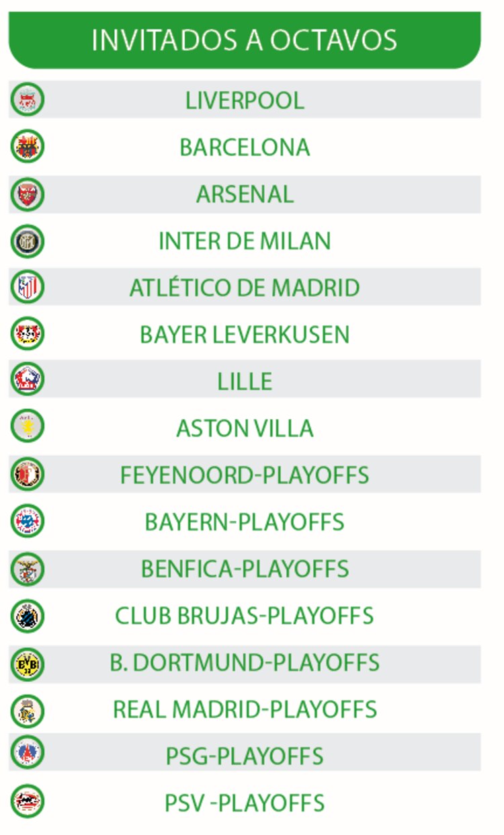Select the Aston Villa crest icon

pos(28,427)
